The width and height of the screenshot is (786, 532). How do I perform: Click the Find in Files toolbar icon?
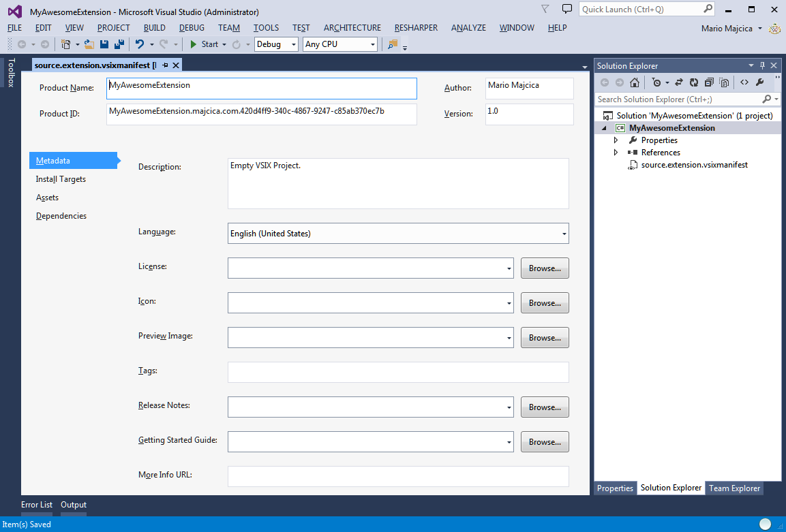tap(393, 44)
